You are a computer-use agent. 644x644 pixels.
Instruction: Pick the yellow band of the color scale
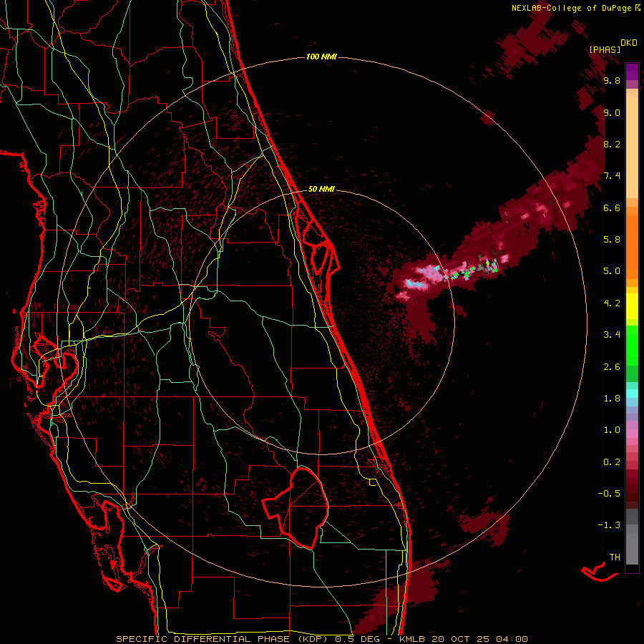click(632, 306)
